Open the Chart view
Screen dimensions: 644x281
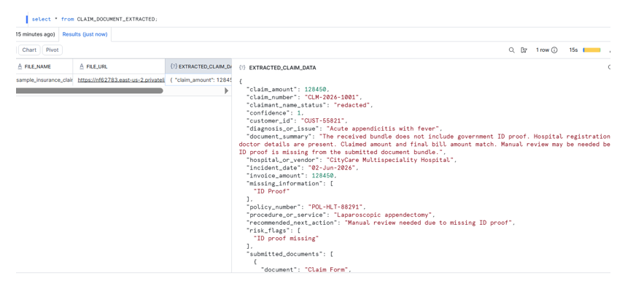point(29,50)
